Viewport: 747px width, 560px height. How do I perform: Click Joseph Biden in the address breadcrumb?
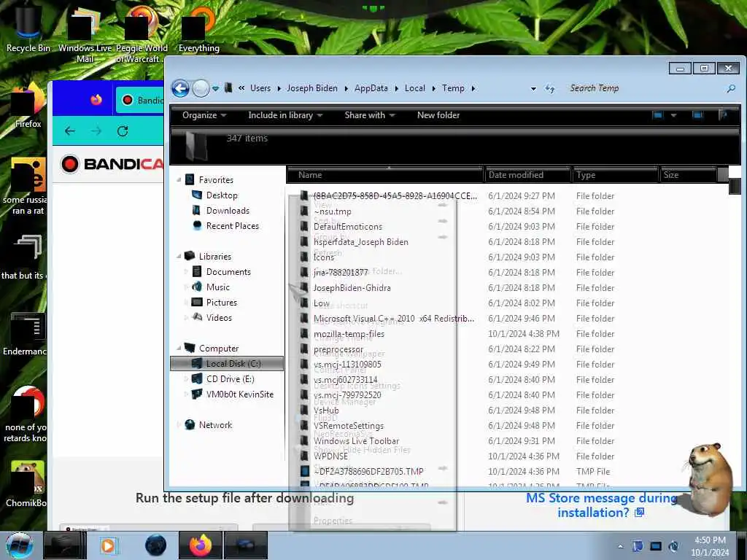coord(312,88)
